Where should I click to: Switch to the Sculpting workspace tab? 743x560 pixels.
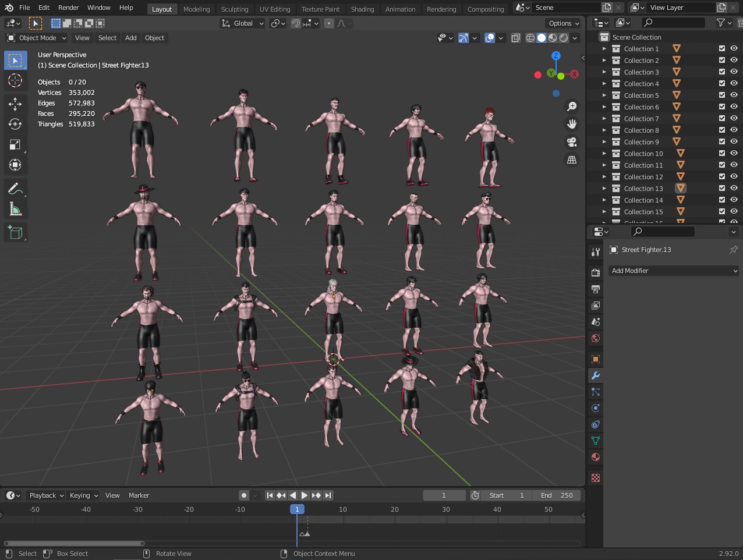(x=235, y=9)
